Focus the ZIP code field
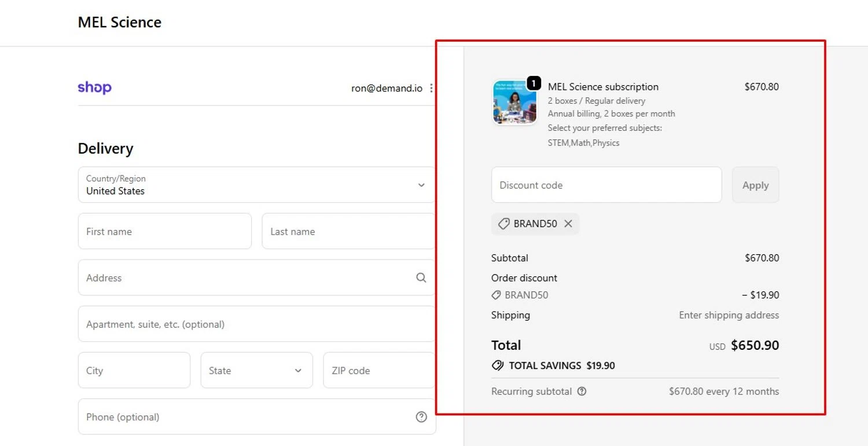 (379, 370)
